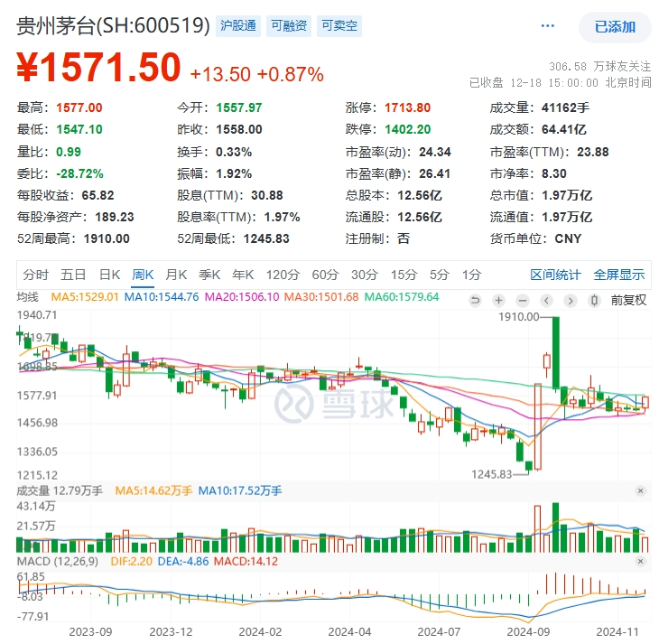Switch to the 30分 chart tab
This screenshot has height=644, width=659.
[x=365, y=275]
